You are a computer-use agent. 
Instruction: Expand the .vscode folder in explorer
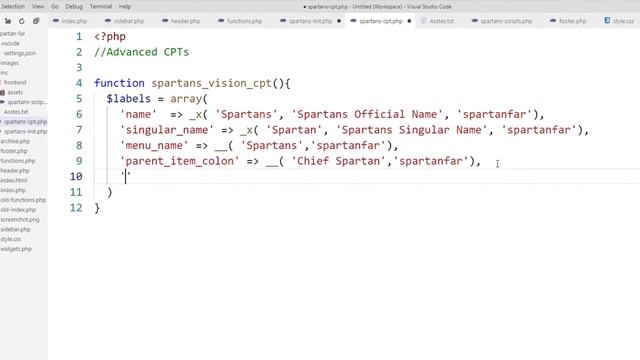pyautogui.click(x=10, y=43)
